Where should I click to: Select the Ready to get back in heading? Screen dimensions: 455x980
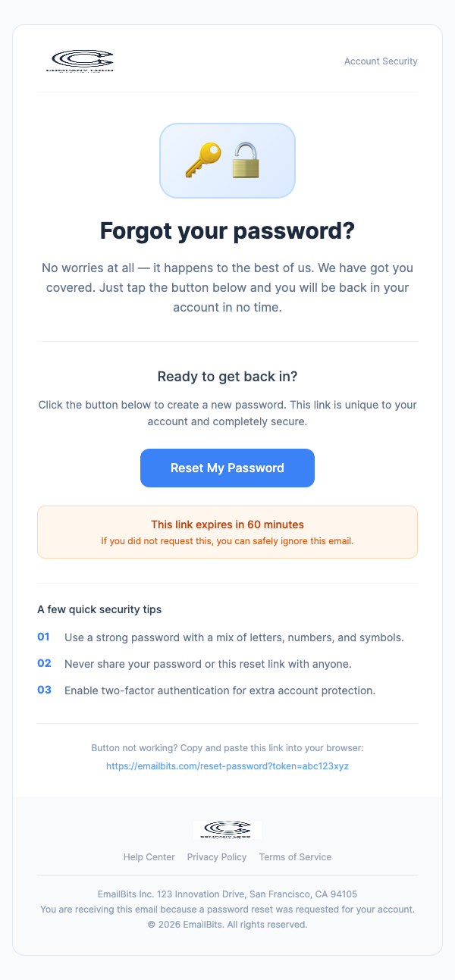227,376
